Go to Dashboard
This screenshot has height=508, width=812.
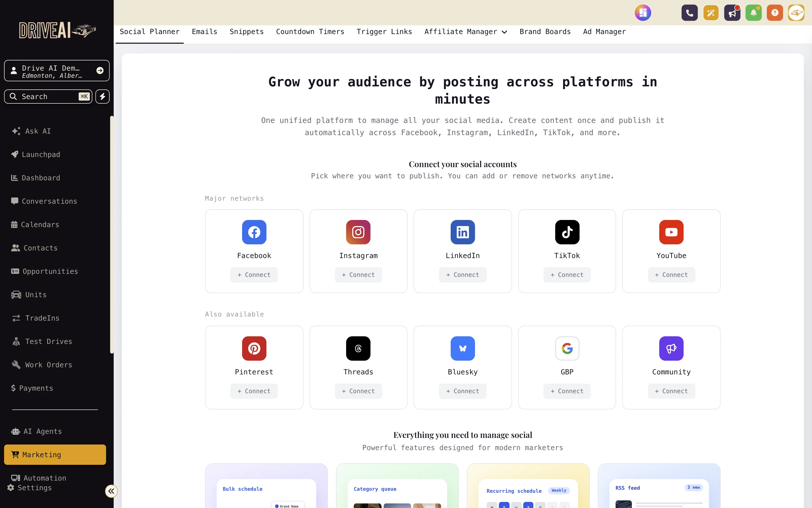click(x=55, y=178)
